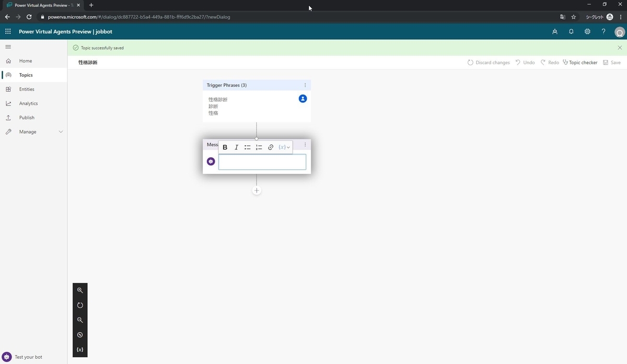Collapse the left navigation hamburger menu
This screenshot has height=364, width=627.
click(8, 47)
